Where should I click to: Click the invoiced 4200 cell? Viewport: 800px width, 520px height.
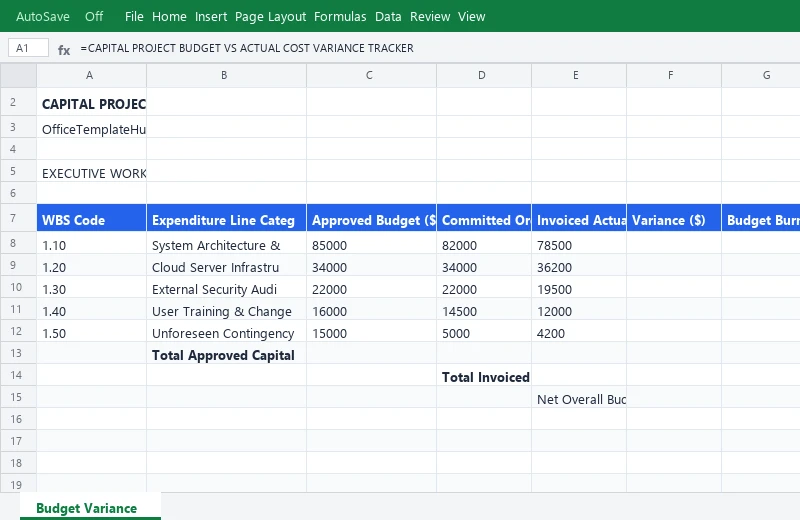(579, 331)
